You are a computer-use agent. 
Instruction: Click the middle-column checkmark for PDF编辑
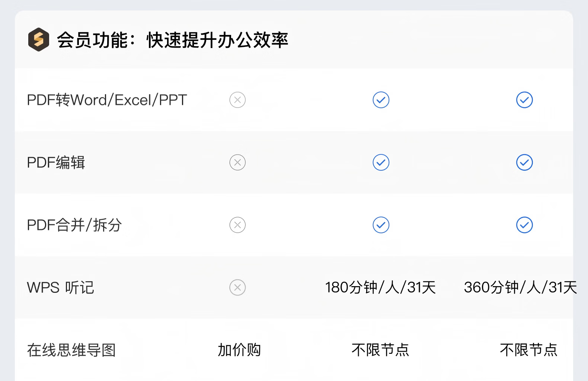[x=381, y=163]
